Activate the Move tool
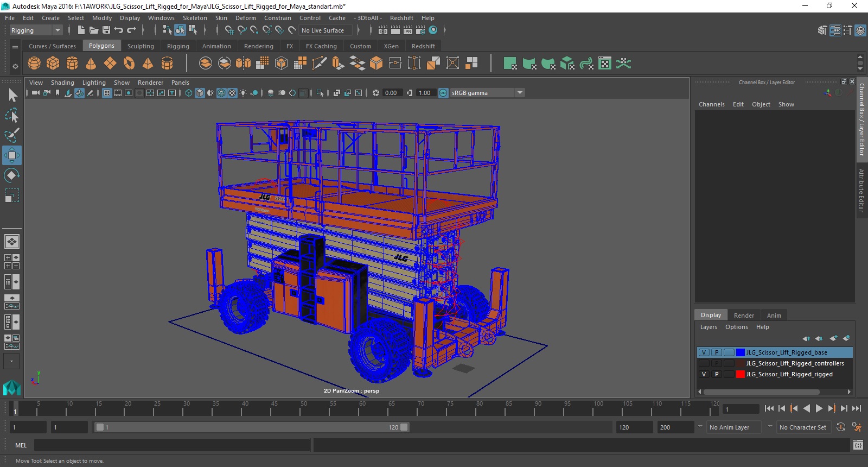 click(x=12, y=155)
